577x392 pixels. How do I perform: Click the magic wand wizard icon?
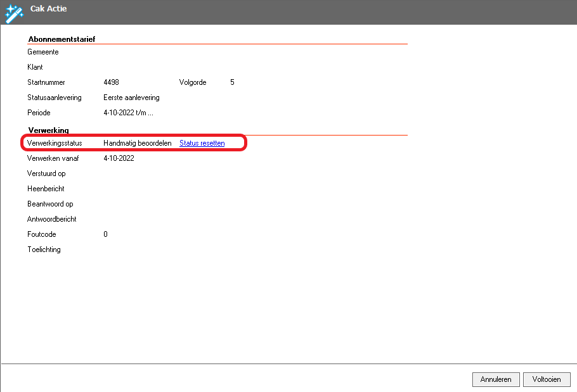coord(14,12)
